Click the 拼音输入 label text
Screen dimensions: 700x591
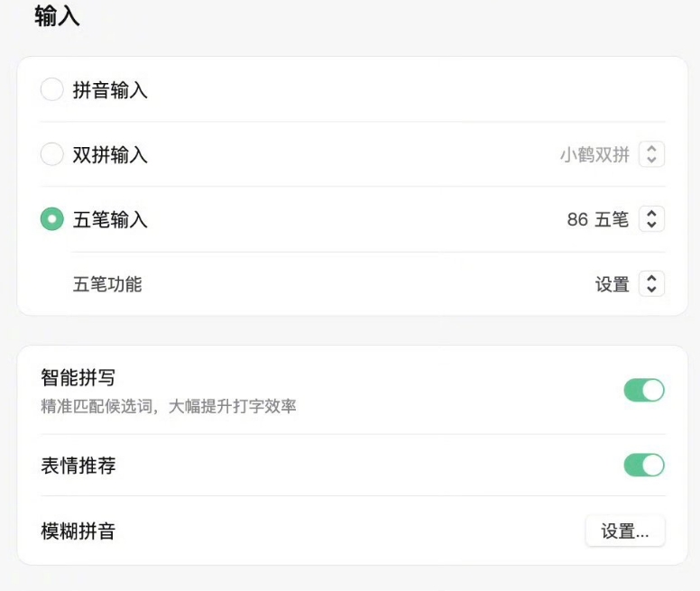click(x=110, y=90)
